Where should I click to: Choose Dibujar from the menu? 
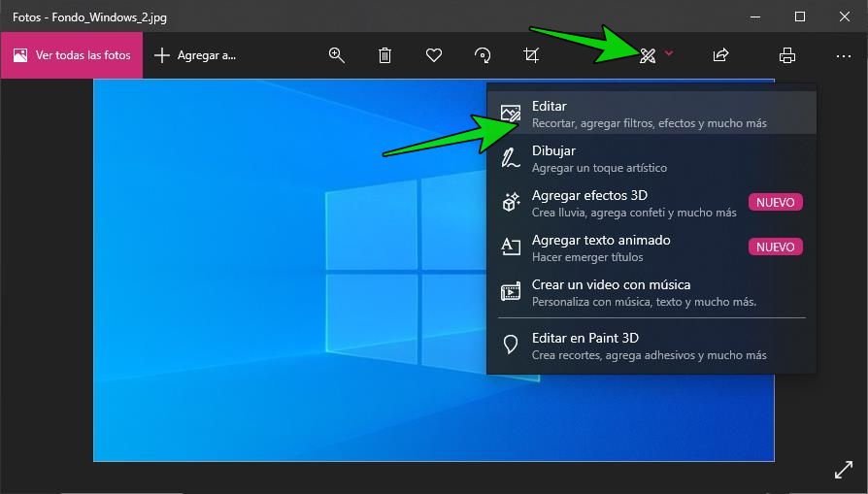651,158
